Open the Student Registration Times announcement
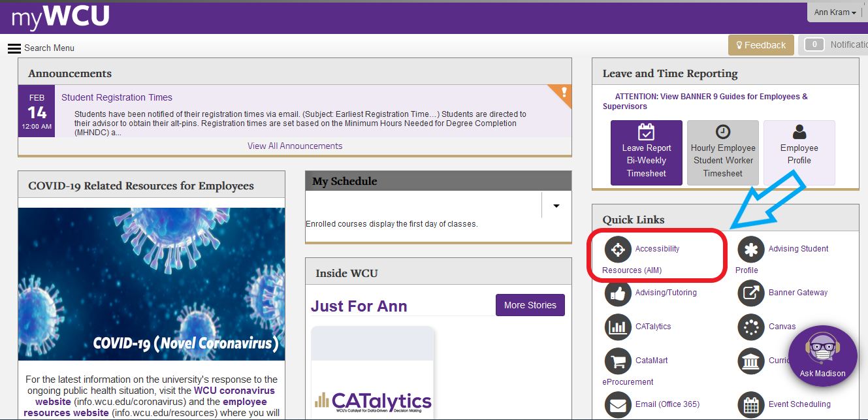Viewport: 868px width, 420px height. click(x=117, y=97)
